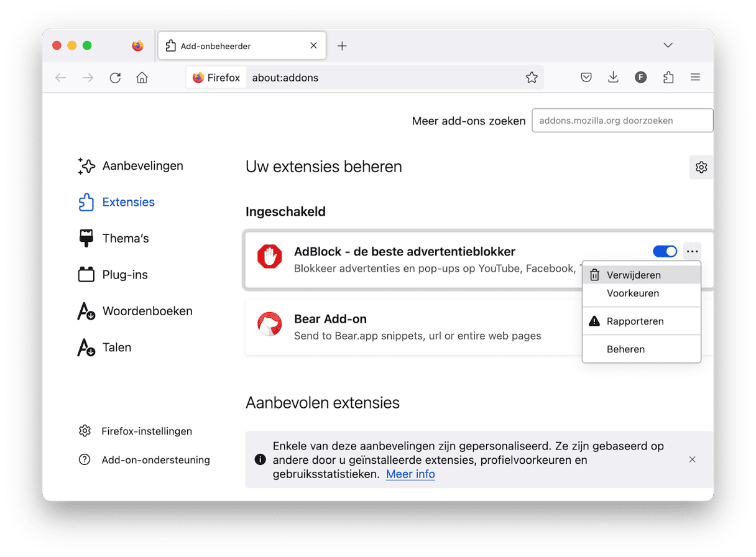The width and height of the screenshot is (756, 557).
Task: Open the Firefox account avatar icon
Action: click(x=640, y=78)
